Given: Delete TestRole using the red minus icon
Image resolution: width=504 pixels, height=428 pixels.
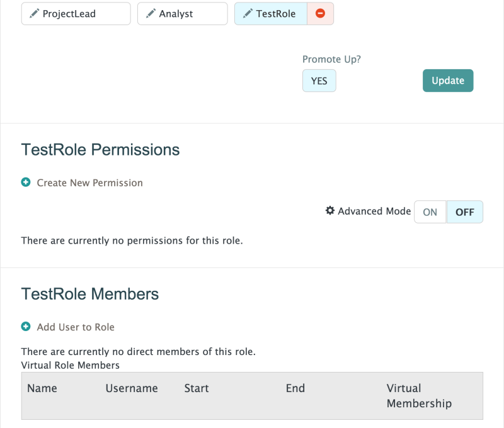Looking at the screenshot, I should tap(320, 14).
